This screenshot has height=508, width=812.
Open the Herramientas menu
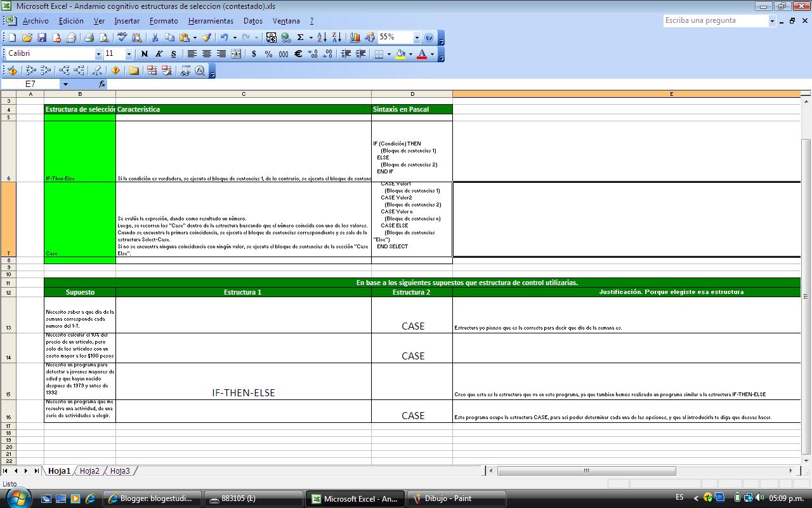(211, 20)
